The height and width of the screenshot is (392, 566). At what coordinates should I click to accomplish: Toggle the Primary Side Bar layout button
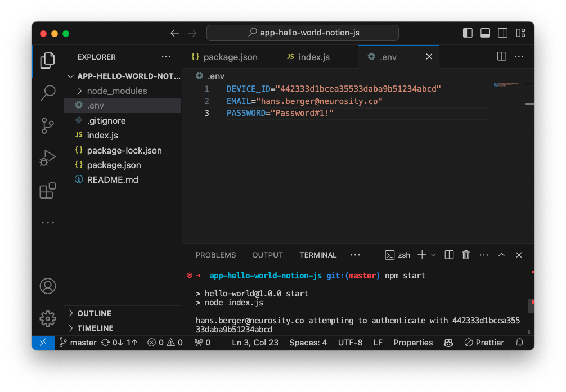tap(468, 33)
